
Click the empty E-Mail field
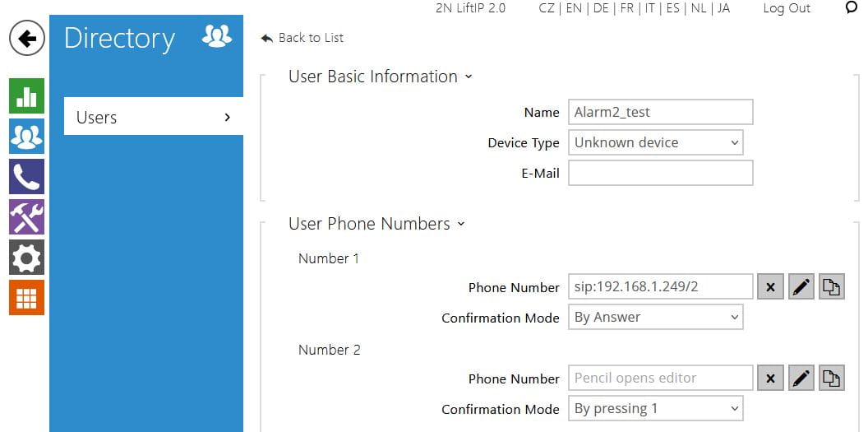[660, 173]
